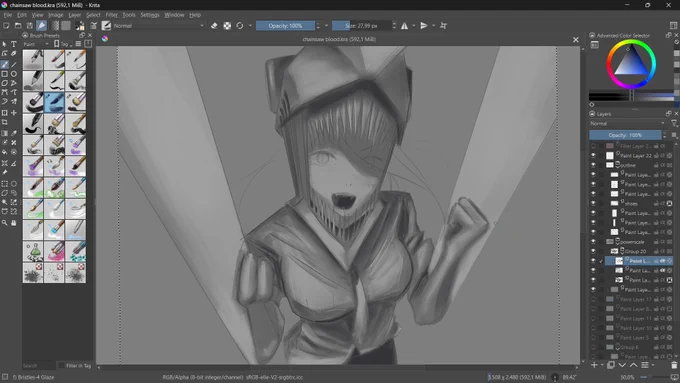Image resolution: width=680 pixels, height=383 pixels.
Task: Enable the Filter in Tag checkbox
Action: (x=62, y=366)
